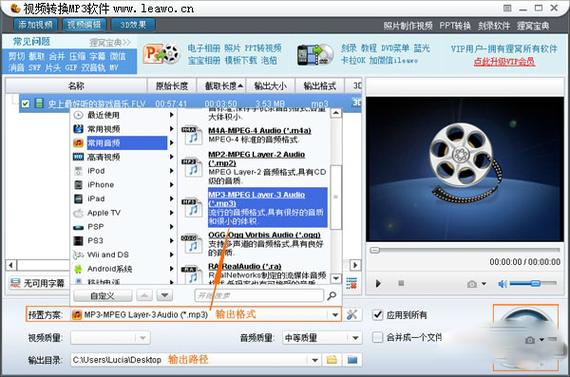Click the search magnifier in format popup
570x377 pixels.
[x=331, y=296]
